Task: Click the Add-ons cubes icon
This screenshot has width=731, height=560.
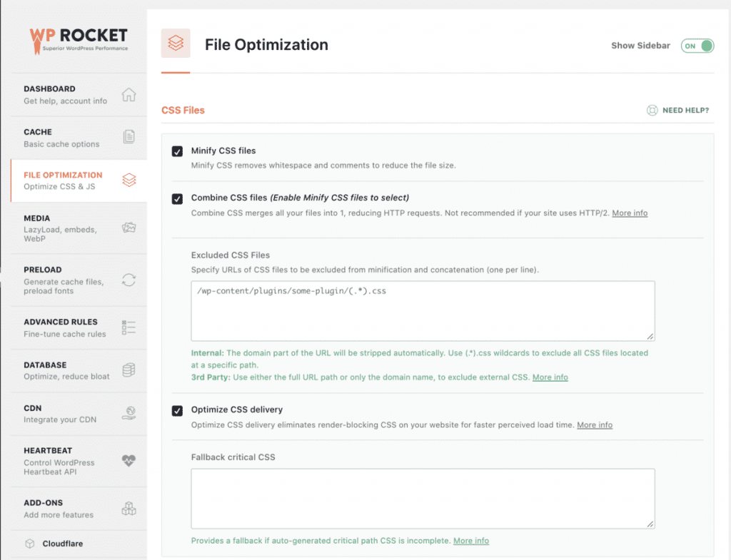Action: click(129, 509)
